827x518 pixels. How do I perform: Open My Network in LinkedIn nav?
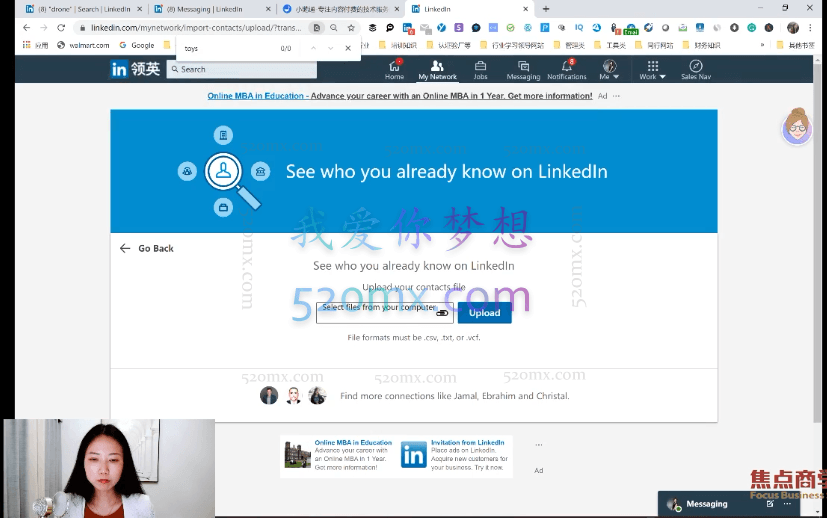click(437, 70)
